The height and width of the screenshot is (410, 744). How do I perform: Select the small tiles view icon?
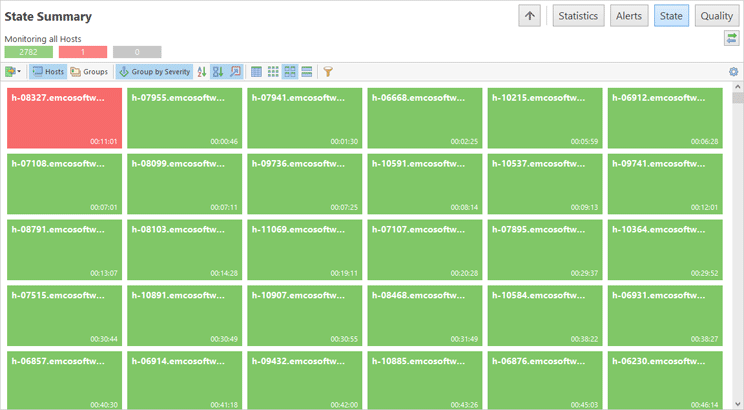coord(273,72)
